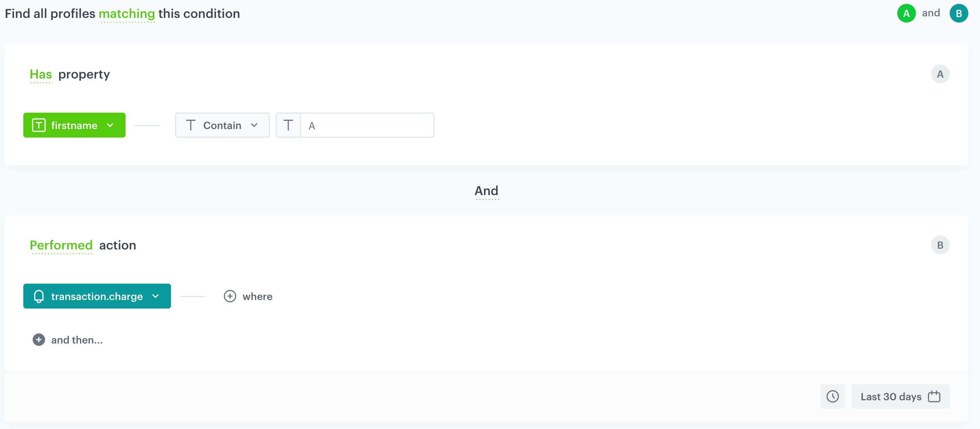The height and width of the screenshot is (429, 980).
Task: Click the And connector between conditions
Action: point(487,191)
